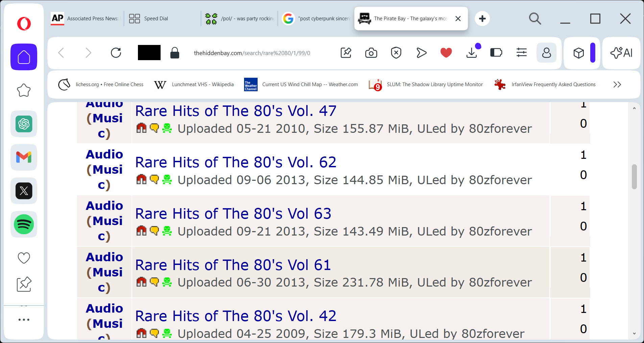Open the bookmarks star in sidebar

point(24,90)
